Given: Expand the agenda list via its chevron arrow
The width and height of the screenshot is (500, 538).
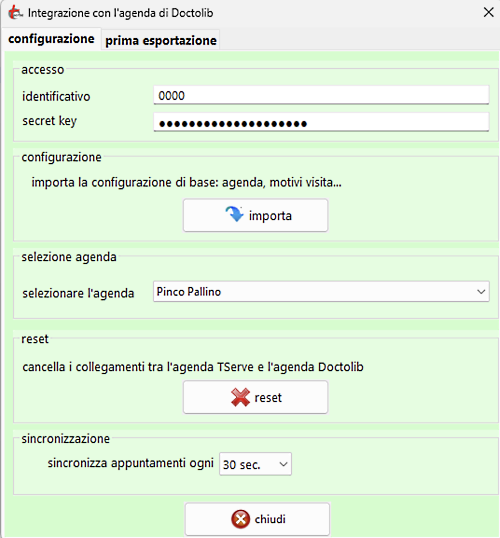Looking at the screenshot, I should [481, 292].
